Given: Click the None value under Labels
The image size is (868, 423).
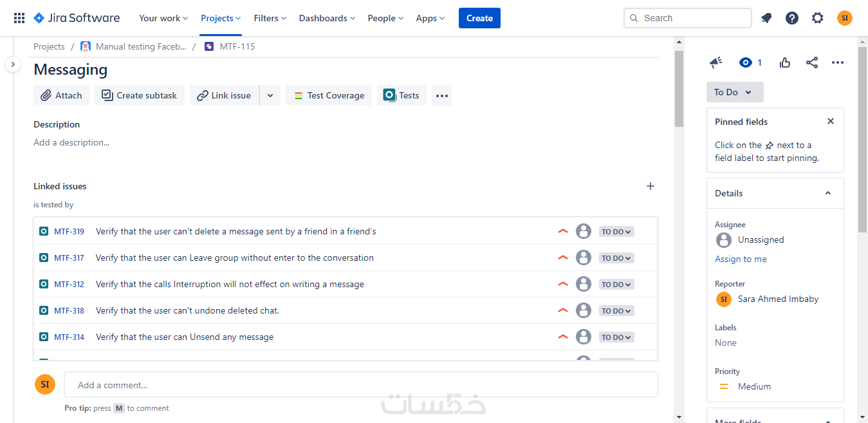Looking at the screenshot, I should [726, 343].
